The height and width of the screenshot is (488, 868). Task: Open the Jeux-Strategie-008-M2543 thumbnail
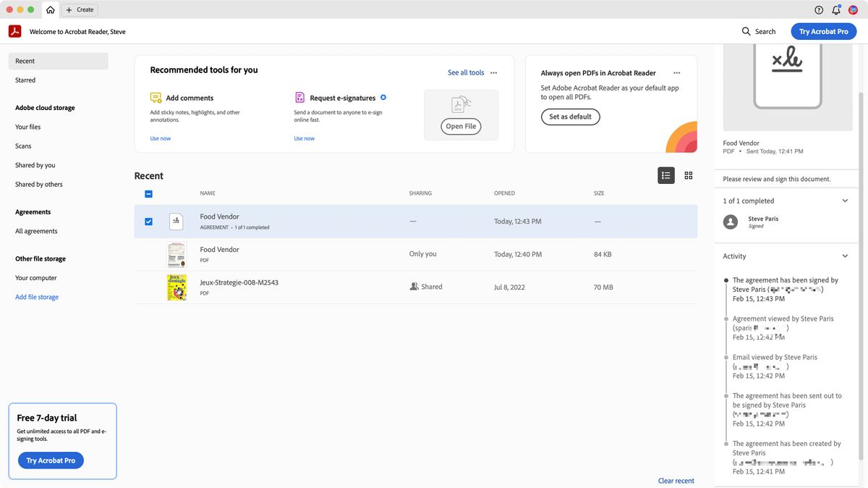point(176,287)
